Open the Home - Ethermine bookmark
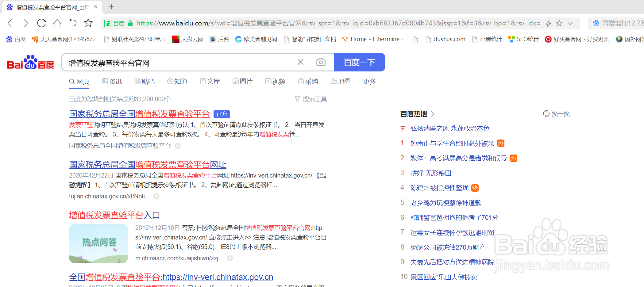This screenshot has width=644, height=287. pyautogui.click(x=372, y=39)
